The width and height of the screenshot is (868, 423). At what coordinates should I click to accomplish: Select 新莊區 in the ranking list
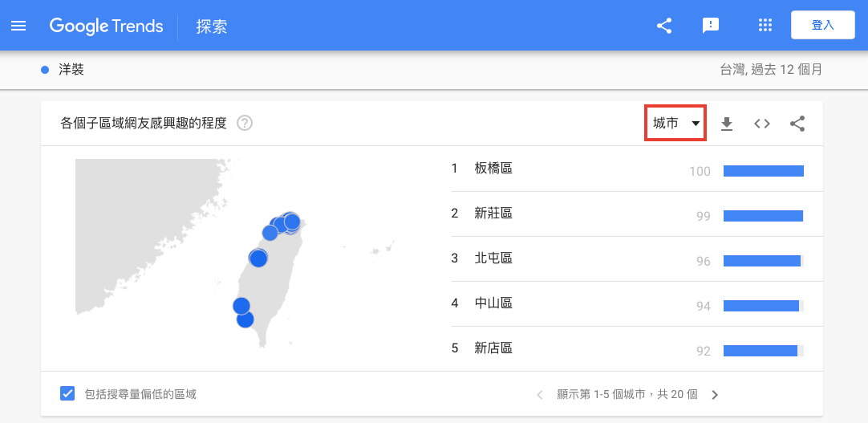[x=493, y=214]
